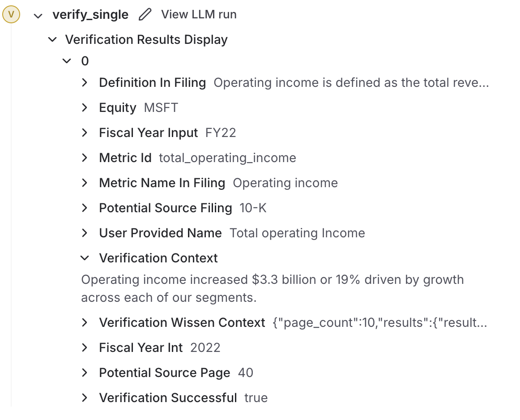Collapse Verification Results Display section

(52, 40)
